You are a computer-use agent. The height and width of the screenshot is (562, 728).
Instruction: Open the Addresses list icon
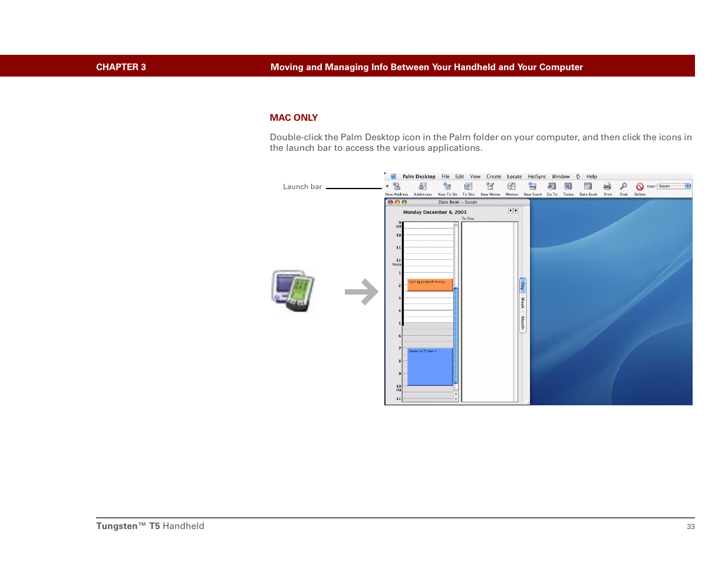pyautogui.click(x=423, y=186)
